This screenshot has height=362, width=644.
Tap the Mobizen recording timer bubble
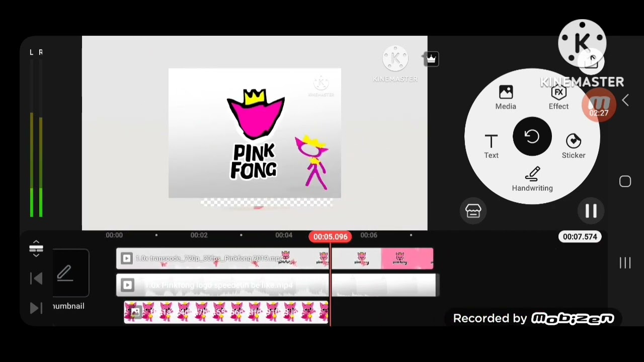point(599,105)
